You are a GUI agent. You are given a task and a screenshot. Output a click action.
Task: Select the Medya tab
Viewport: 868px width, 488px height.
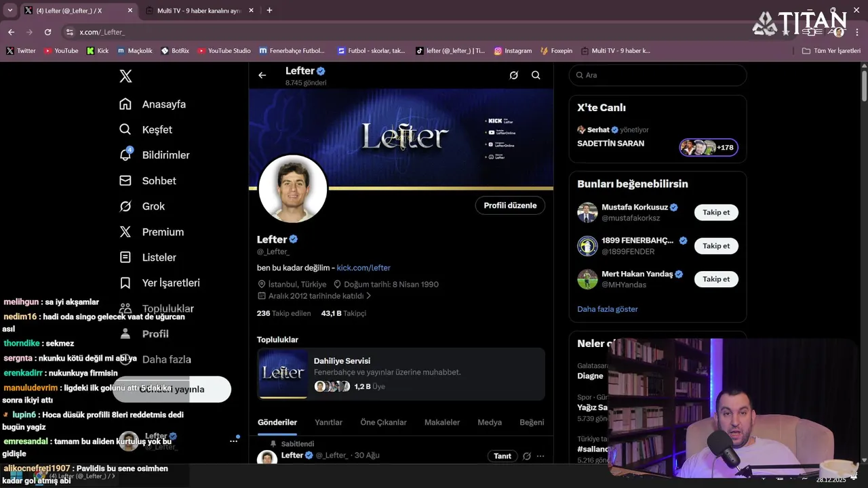pyautogui.click(x=490, y=422)
